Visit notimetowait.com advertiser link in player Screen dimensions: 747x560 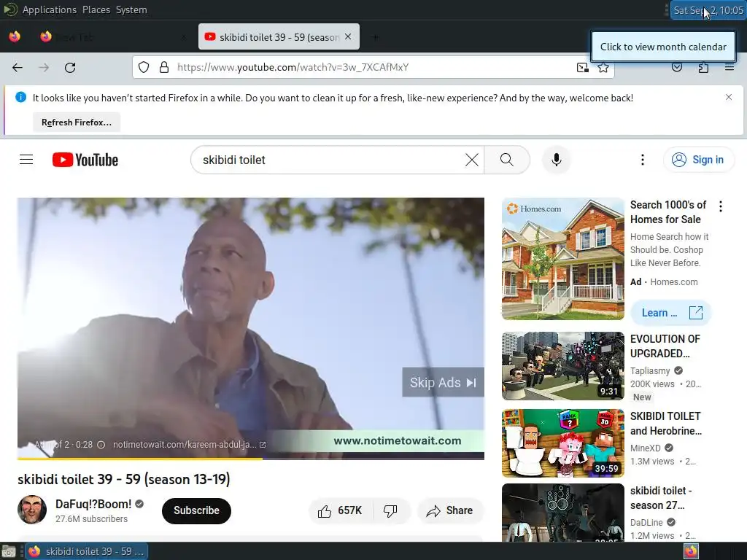pyautogui.click(x=189, y=445)
